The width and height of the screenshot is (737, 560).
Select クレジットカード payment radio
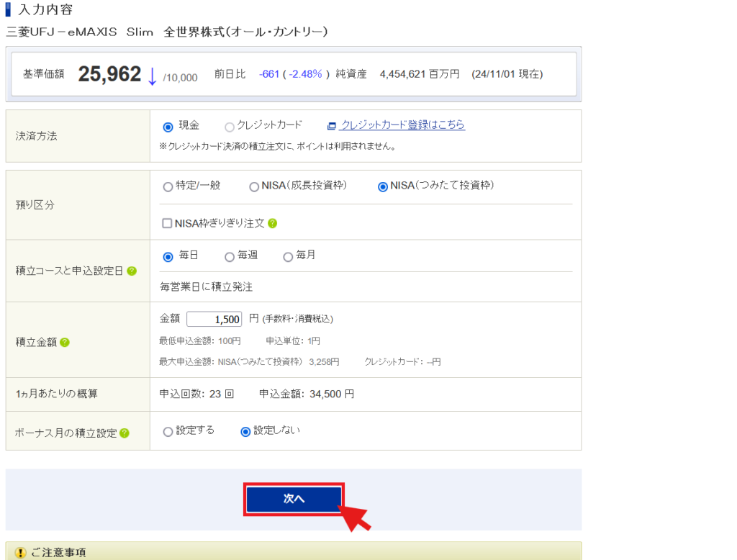pyautogui.click(x=230, y=127)
